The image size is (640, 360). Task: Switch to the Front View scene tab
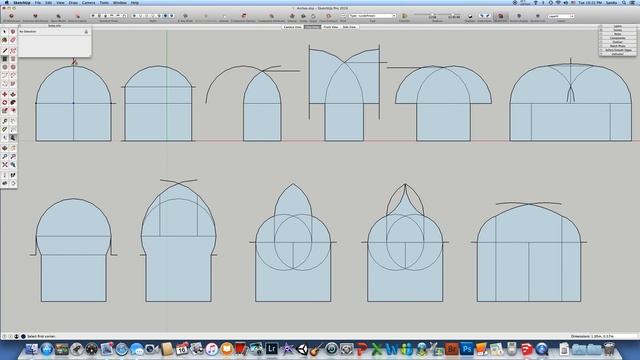(331, 27)
